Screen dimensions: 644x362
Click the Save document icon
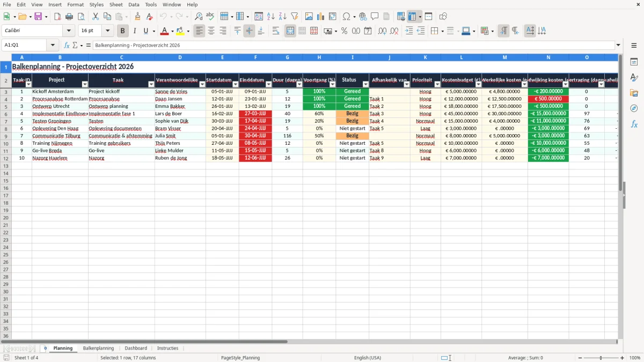(38, 17)
